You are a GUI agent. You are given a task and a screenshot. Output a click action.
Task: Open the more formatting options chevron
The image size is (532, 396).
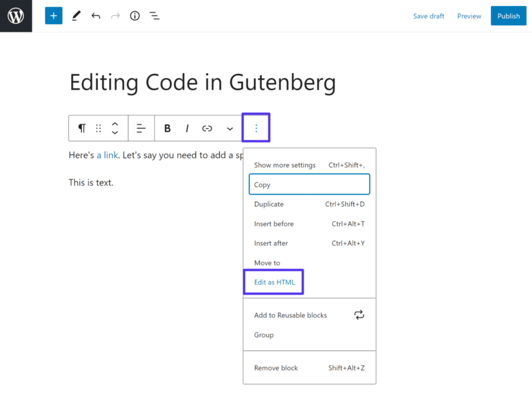[230, 128]
